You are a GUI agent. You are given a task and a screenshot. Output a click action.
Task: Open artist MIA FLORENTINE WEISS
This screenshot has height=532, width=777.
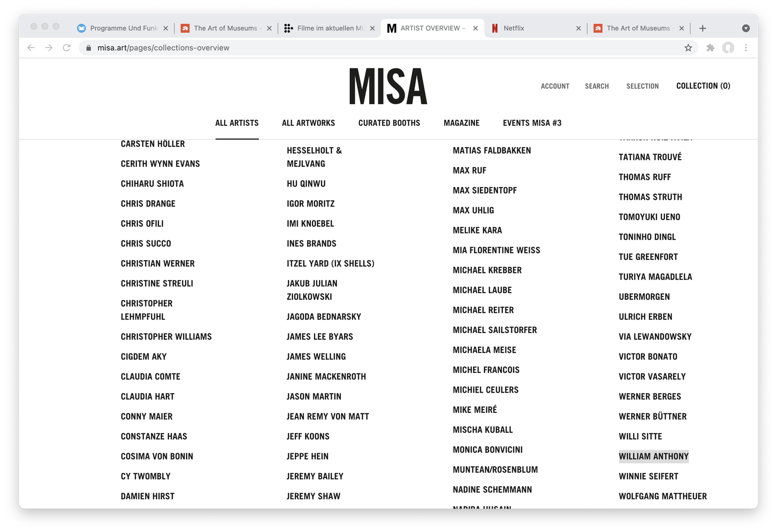pyautogui.click(x=496, y=250)
